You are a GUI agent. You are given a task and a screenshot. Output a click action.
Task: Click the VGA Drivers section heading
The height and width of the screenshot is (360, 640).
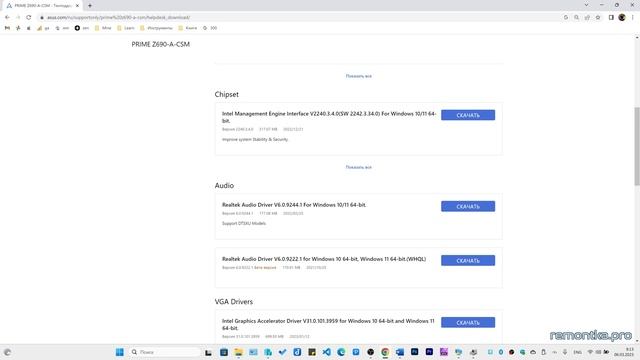[x=233, y=302]
